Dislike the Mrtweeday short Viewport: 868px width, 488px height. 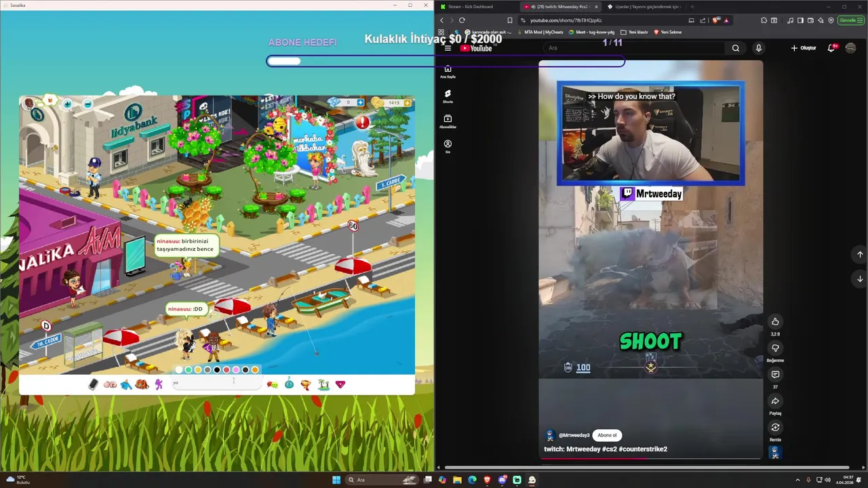pos(775,348)
